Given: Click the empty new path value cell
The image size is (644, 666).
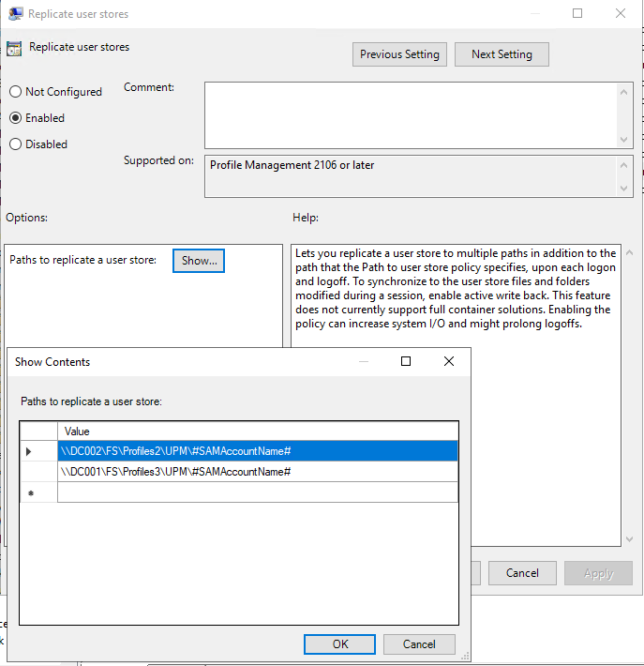Looking at the screenshot, I should (x=258, y=492).
